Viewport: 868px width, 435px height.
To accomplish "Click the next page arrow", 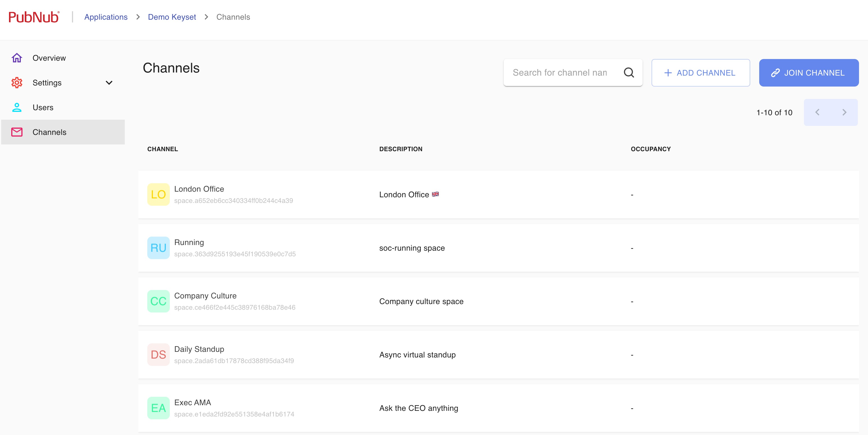I will point(844,112).
